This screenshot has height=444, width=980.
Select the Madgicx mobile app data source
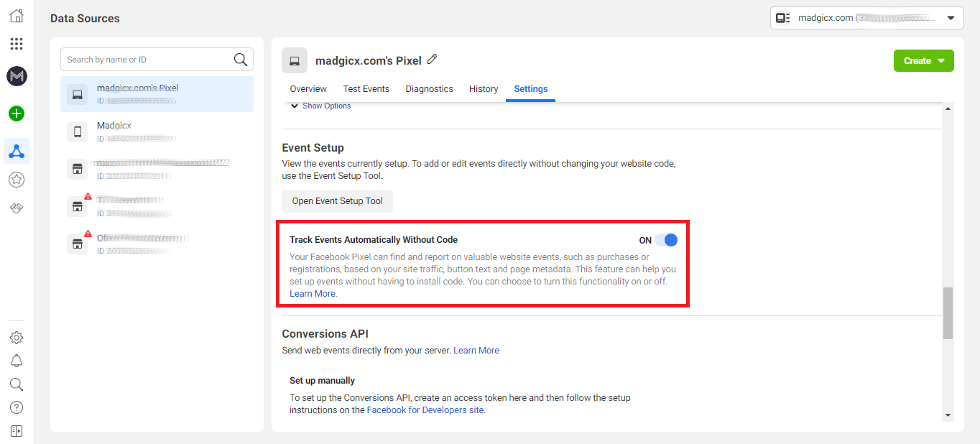tap(157, 131)
